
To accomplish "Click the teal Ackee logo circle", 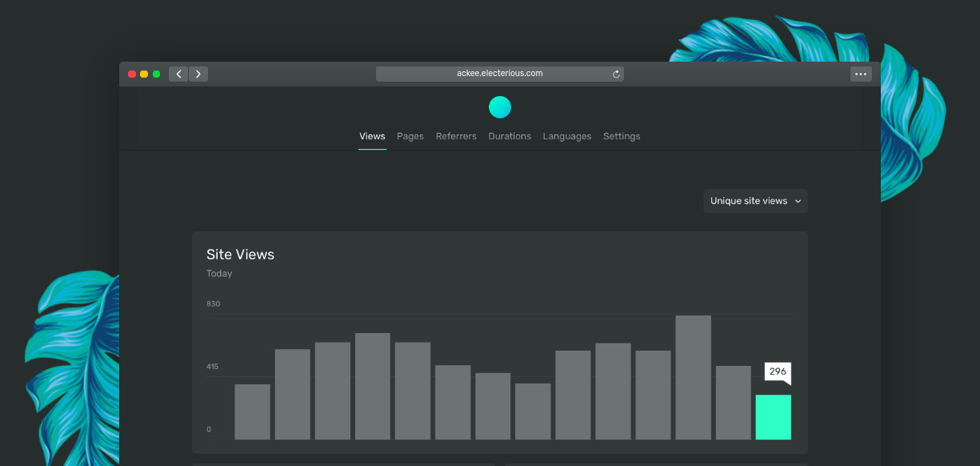I will click(x=500, y=107).
